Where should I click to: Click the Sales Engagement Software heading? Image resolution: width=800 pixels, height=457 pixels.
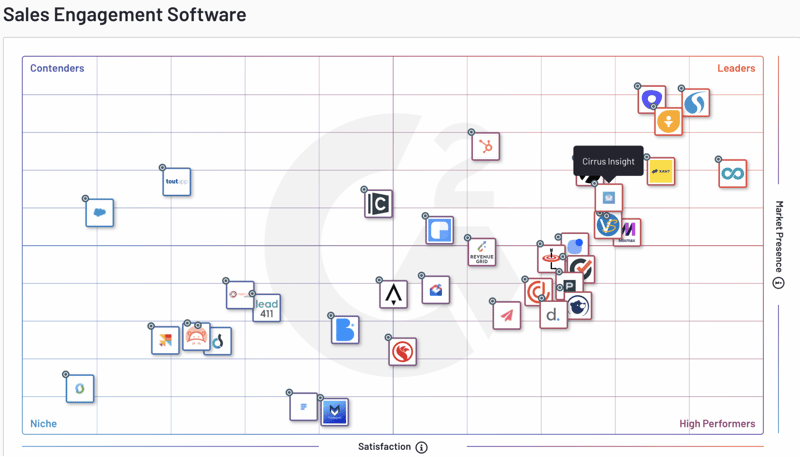(x=124, y=15)
